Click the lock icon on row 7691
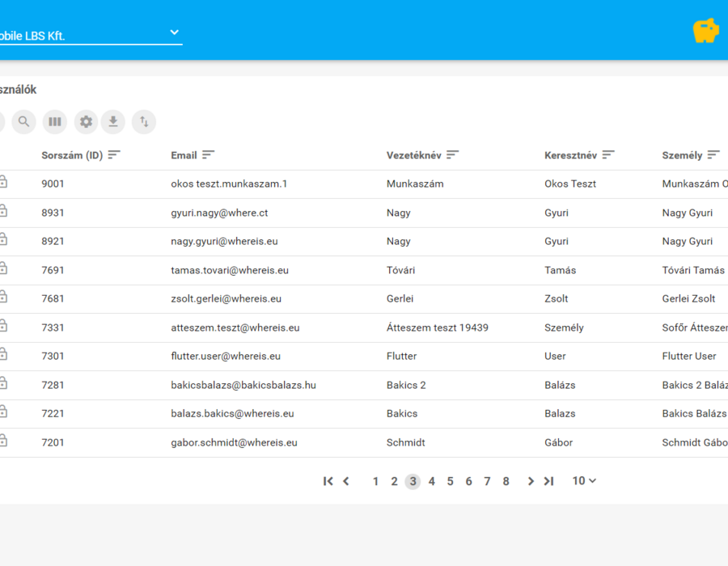 point(2,268)
